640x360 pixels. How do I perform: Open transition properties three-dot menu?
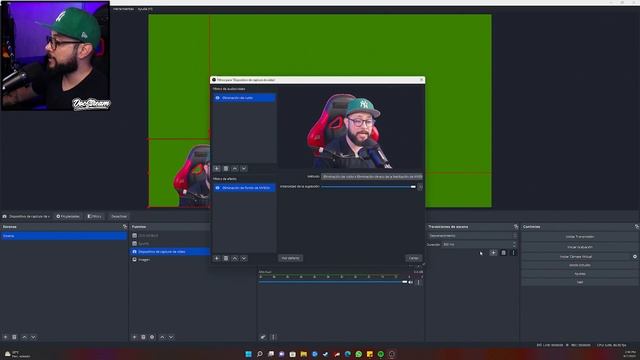pos(513,253)
